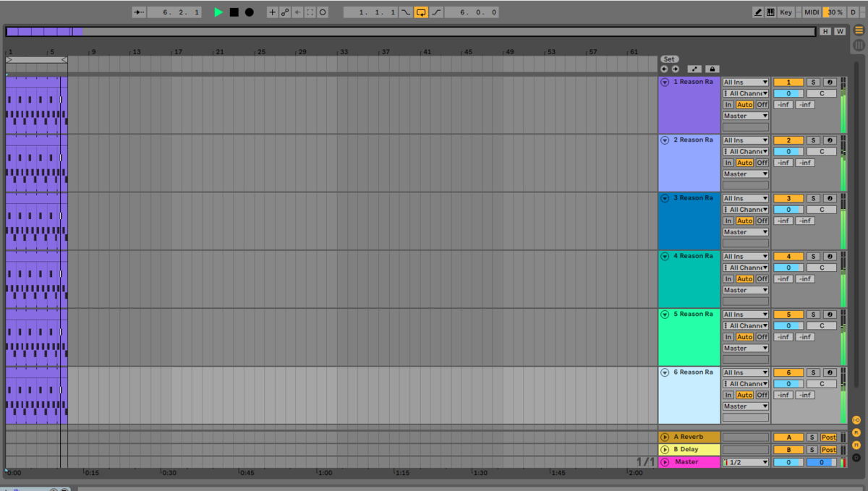
Task: Enable Draw Mode pencil icon
Action: [x=758, y=12]
